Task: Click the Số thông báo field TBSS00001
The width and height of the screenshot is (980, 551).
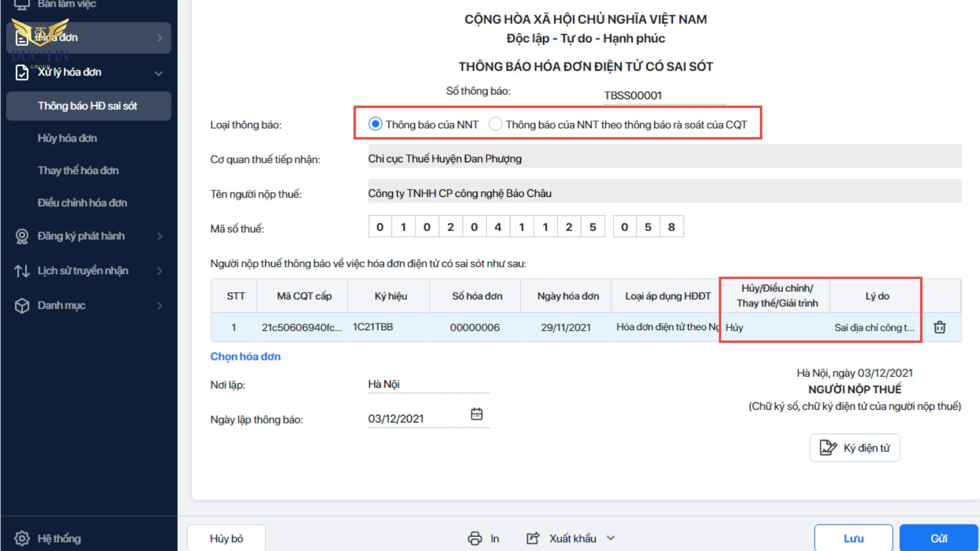Action: 665,95
